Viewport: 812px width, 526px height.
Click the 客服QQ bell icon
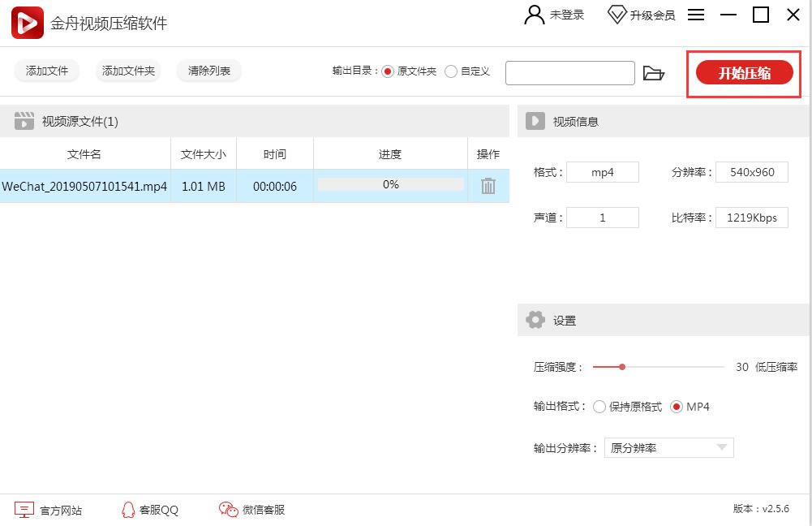(129, 510)
